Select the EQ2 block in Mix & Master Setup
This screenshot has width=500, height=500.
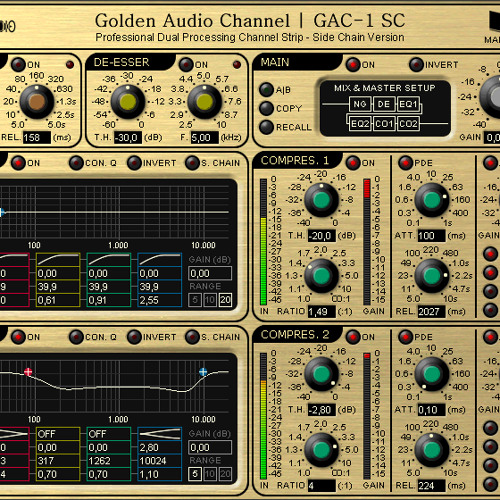pyautogui.click(x=360, y=124)
